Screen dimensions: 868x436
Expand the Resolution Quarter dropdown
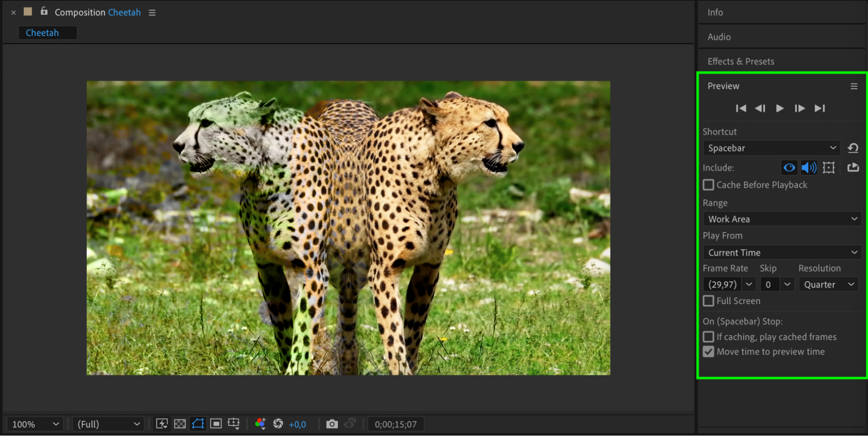[828, 285]
